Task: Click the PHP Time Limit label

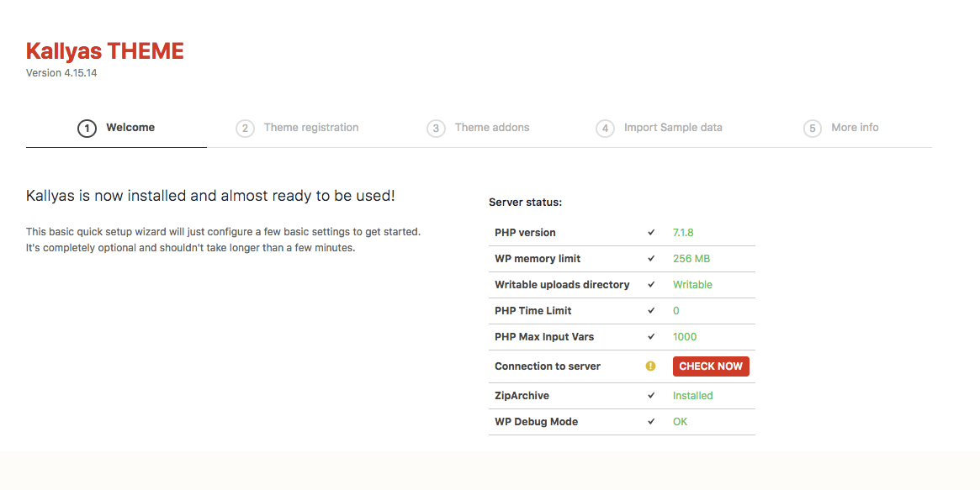Action: coord(533,311)
